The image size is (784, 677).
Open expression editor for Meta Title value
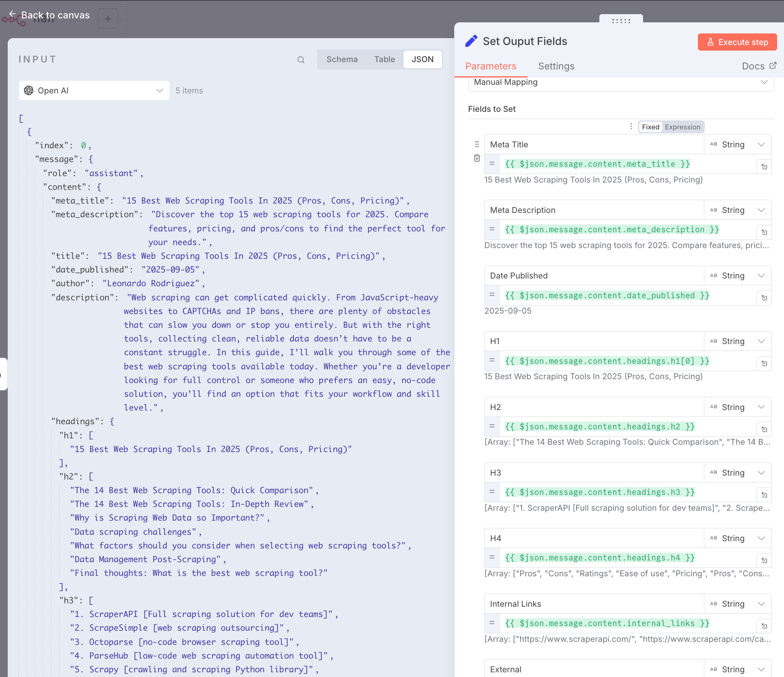[x=764, y=167]
